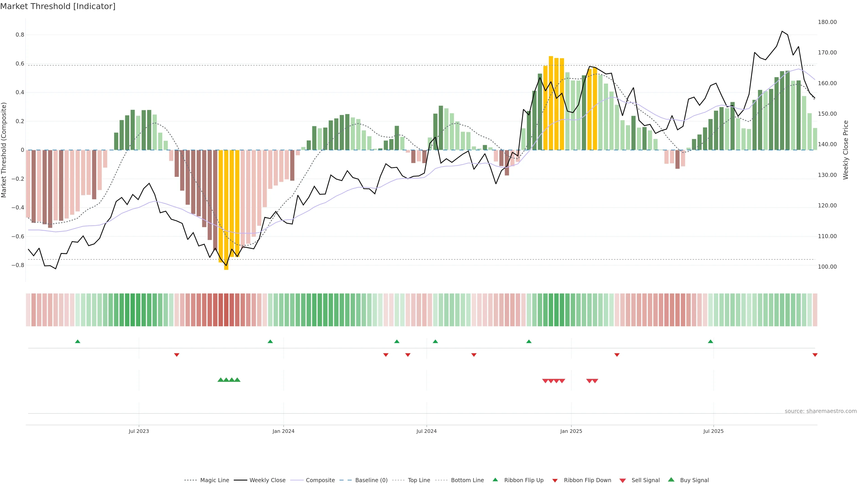Click the Sell Signal legend marker

[x=623, y=480]
